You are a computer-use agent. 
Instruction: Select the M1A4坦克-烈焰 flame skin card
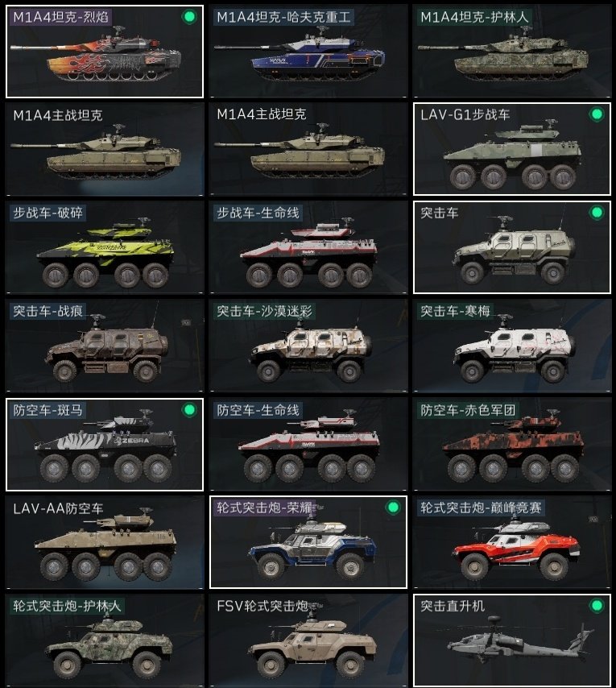(x=105, y=52)
